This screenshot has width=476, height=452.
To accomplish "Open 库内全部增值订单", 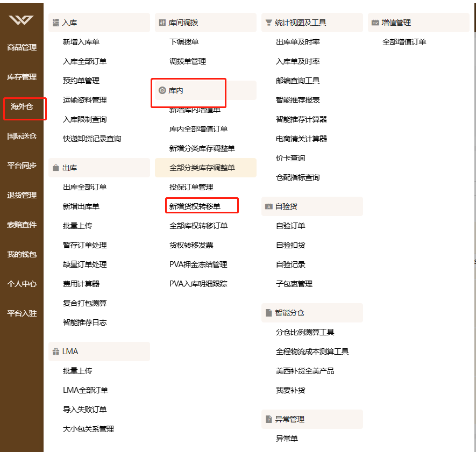I will click(198, 129).
